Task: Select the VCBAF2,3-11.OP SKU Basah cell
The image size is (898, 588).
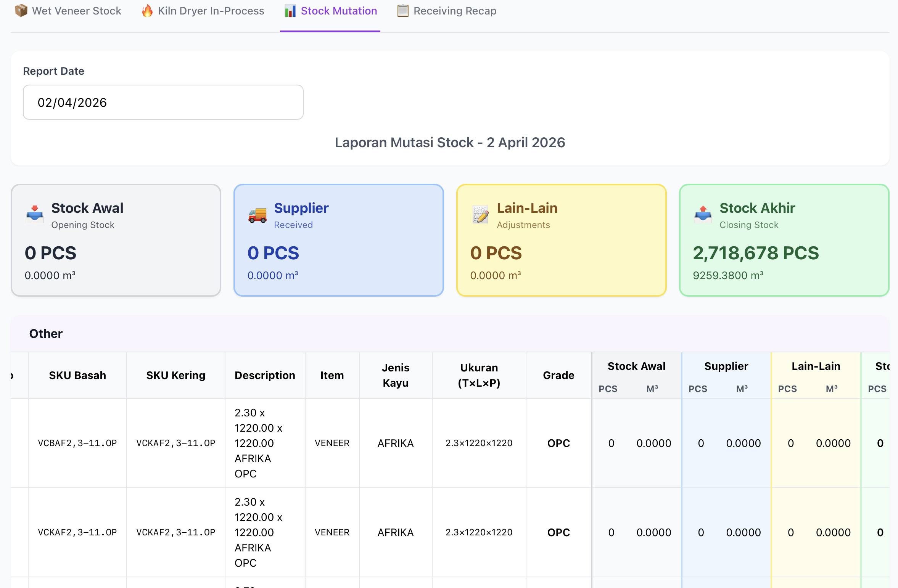Action: pyautogui.click(x=77, y=443)
